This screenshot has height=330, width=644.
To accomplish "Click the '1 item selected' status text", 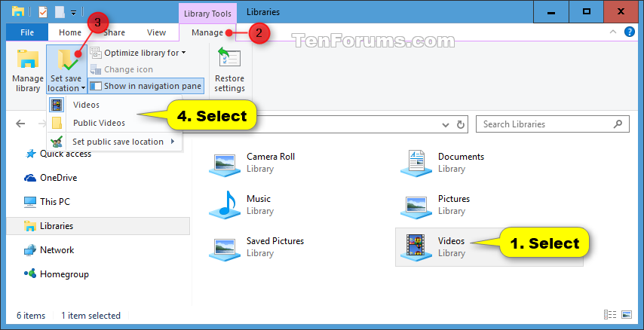I will point(90,316).
